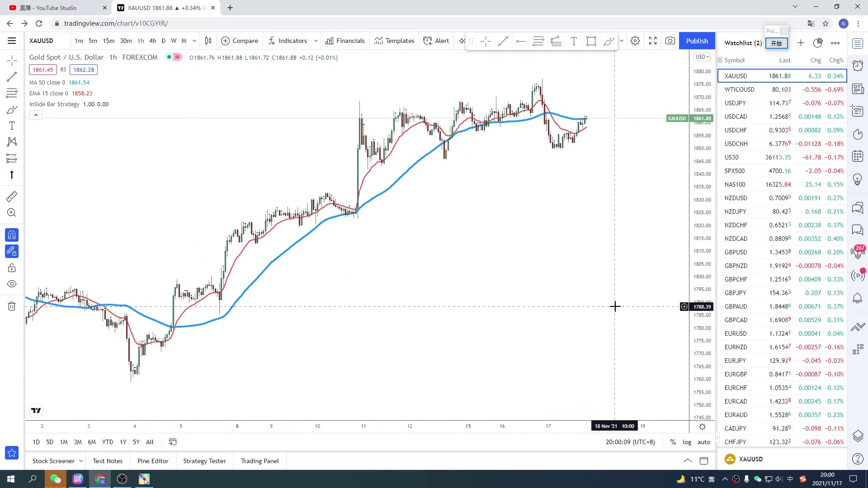Toggle log scale on price axis

(687, 442)
